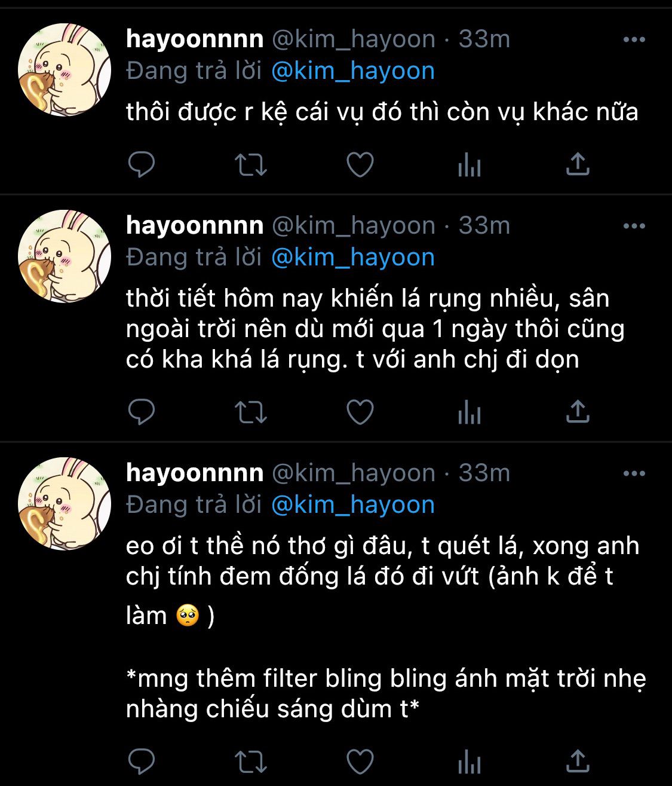This screenshot has width=672, height=786.
Task: Retweet the 'thời tiết hôm nay' tweet
Action: pyautogui.click(x=250, y=412)
